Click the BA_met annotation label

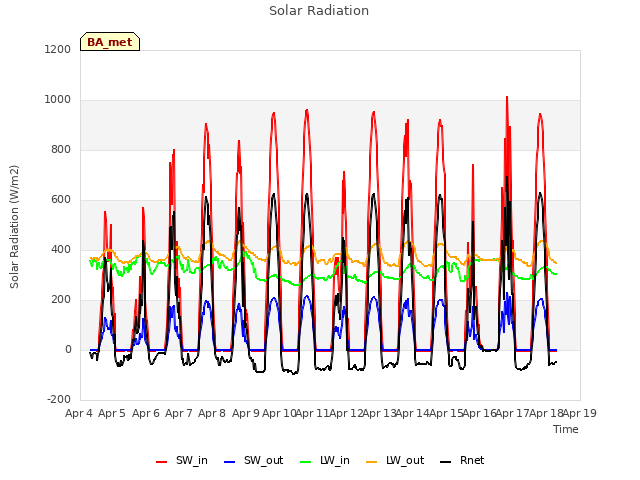pyautogui.click(x=110, y=42)
